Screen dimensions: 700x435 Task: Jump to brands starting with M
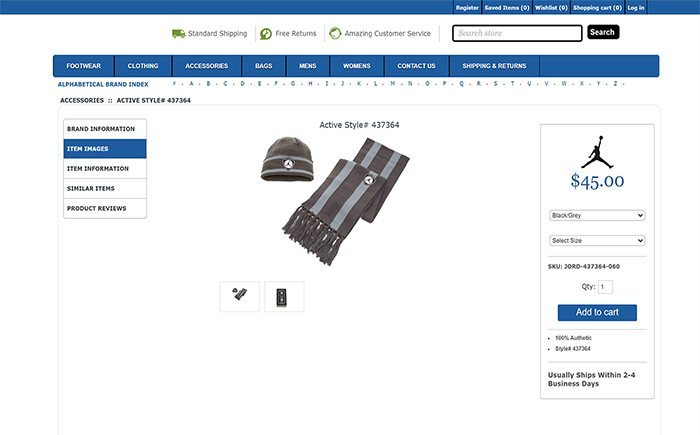click(x=392, y=84)
